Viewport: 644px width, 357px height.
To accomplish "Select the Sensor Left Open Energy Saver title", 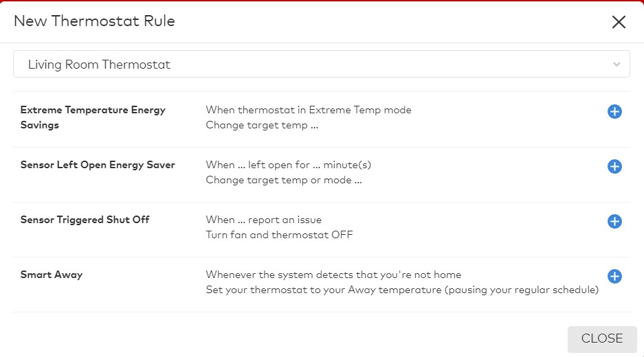I will [x=98, y=165].
